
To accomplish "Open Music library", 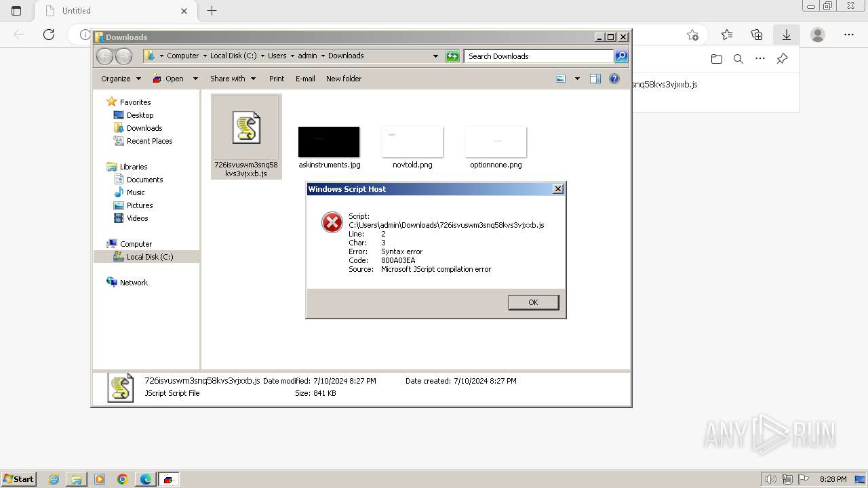I will (x=136, y=192).
